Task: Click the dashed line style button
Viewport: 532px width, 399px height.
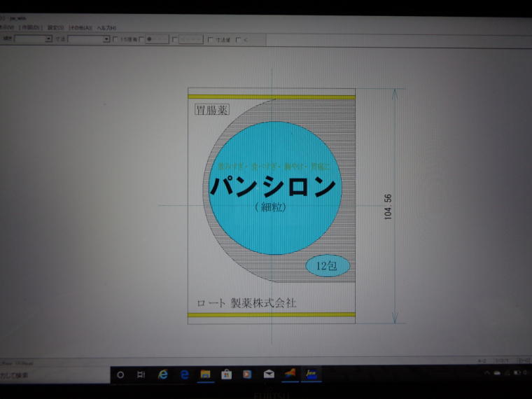Action: pyautogui.click(x=190, y=40)
